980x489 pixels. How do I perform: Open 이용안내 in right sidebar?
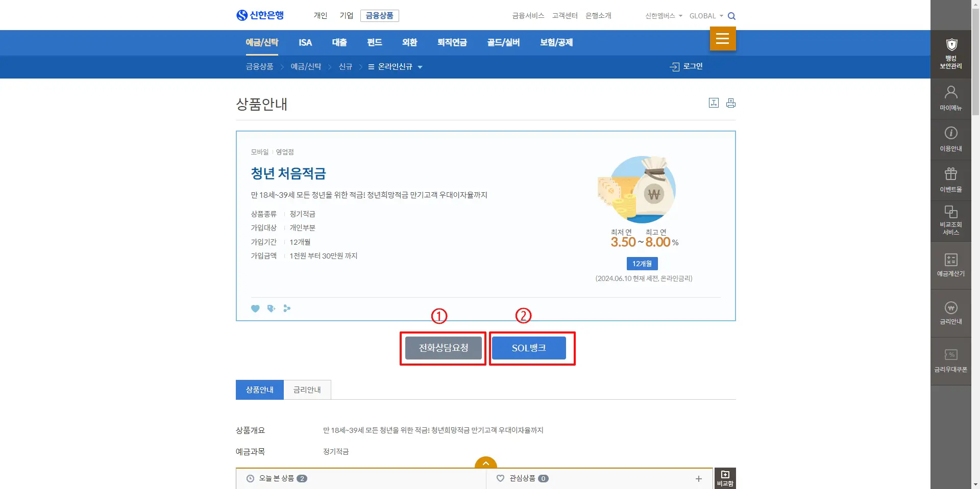pos(951,140)
